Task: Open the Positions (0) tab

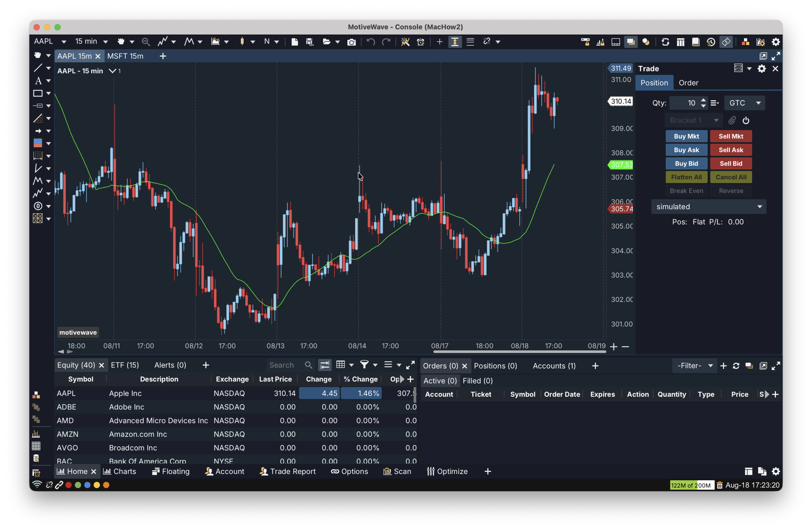Action: pos(495,366)
